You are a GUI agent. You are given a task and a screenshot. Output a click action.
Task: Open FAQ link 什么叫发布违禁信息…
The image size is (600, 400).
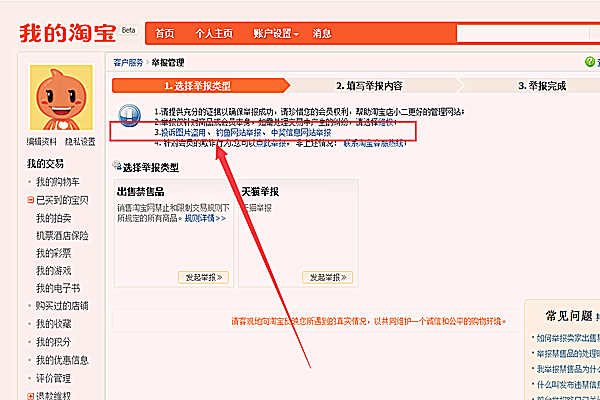tap(568, 384)
